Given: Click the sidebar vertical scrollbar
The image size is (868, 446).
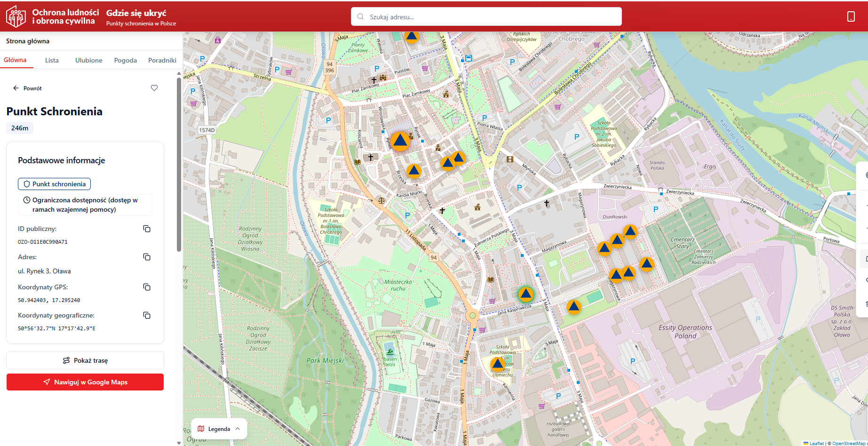Looking at the screenshot, I should click(x=179, y=165).
